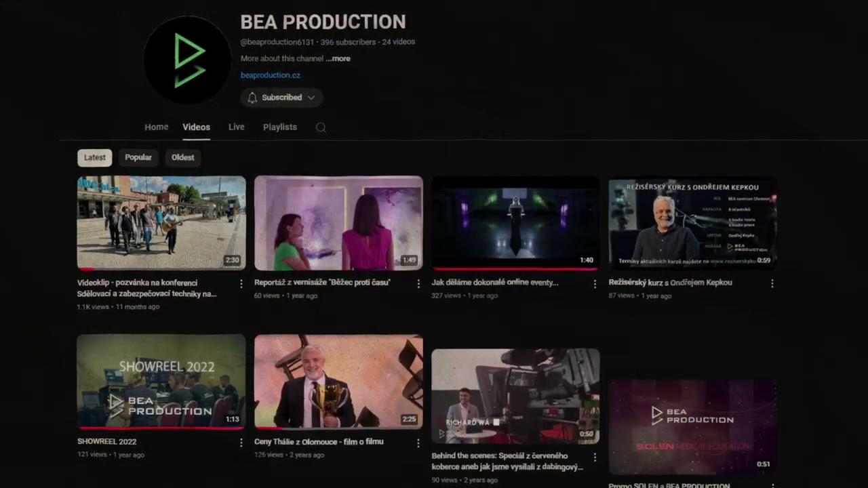This screenshot has height=488, width=868.
Task: Open channel search magnifier icon
Action: [321, 127]
